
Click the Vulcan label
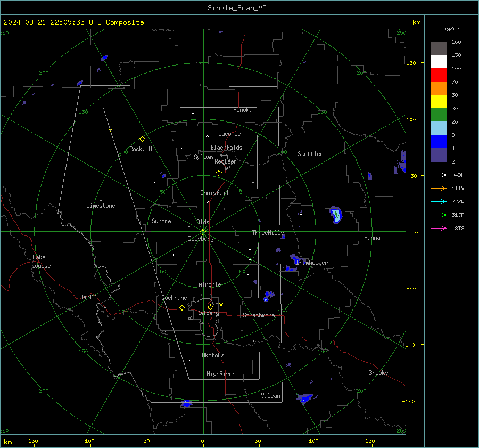(270, 396)
